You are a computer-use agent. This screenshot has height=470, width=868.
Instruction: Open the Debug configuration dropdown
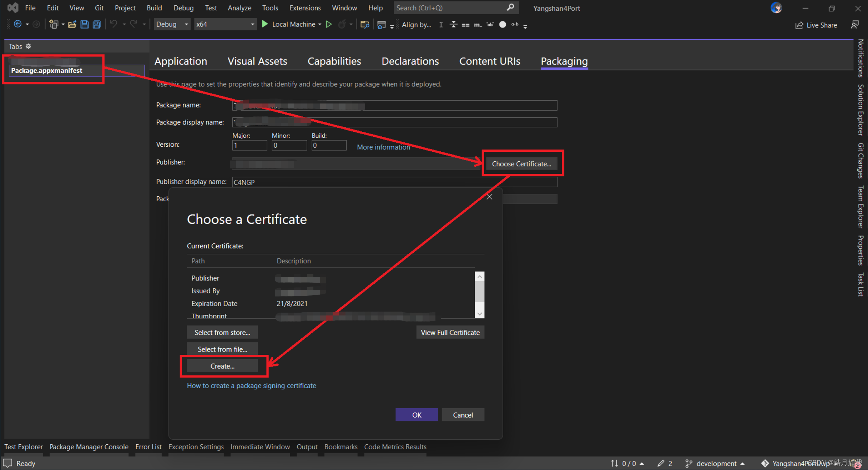[x=172, y=24]
